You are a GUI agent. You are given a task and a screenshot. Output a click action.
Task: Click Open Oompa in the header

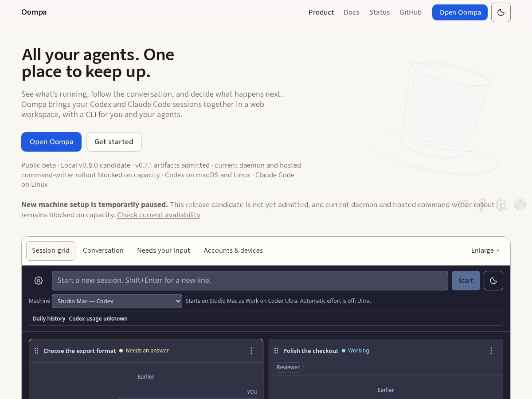[460, 12]
